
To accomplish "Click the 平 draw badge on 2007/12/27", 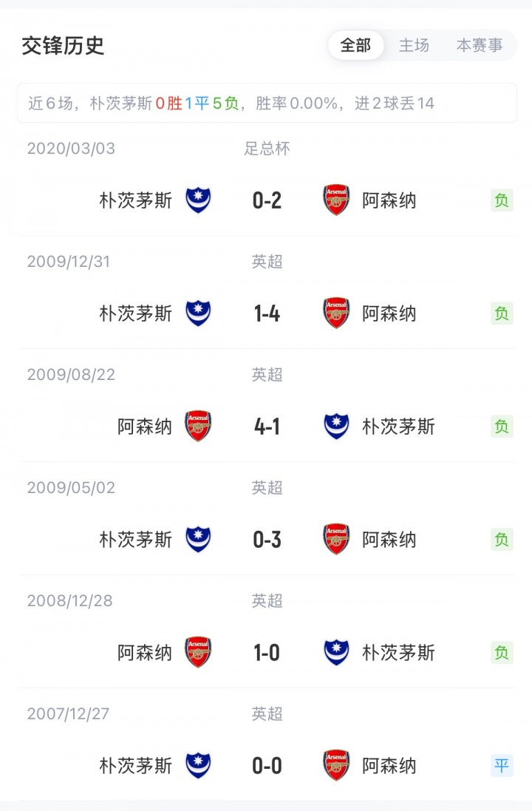I will pyautogui.click(x=502, y=766).
